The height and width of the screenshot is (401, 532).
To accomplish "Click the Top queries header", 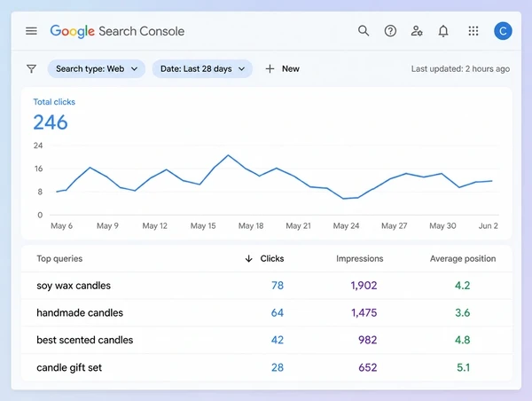I will pos(59,259).
